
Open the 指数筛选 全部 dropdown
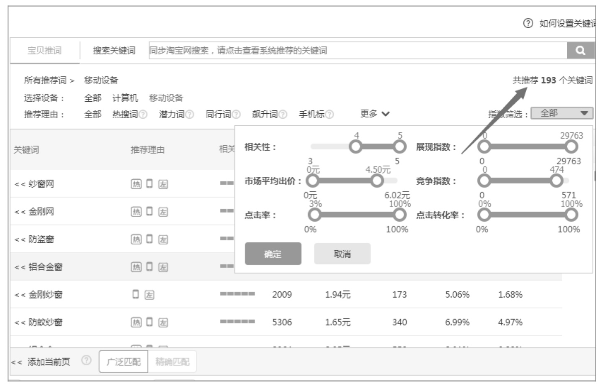point(562,113)
